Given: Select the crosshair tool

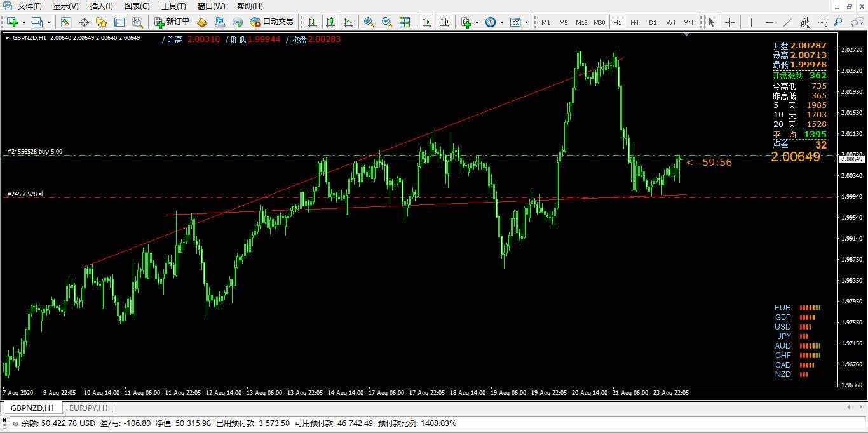Looking at the screenshot, I should 729,22.
